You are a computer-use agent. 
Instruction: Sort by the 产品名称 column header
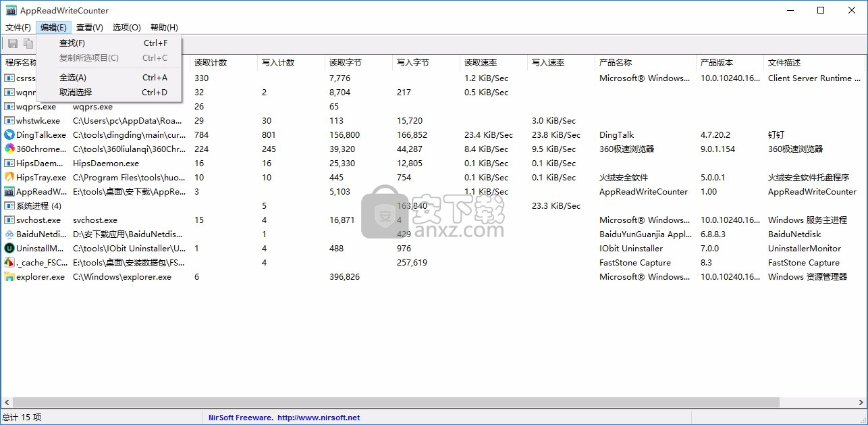pyautogui.click(x=645, y=63)
